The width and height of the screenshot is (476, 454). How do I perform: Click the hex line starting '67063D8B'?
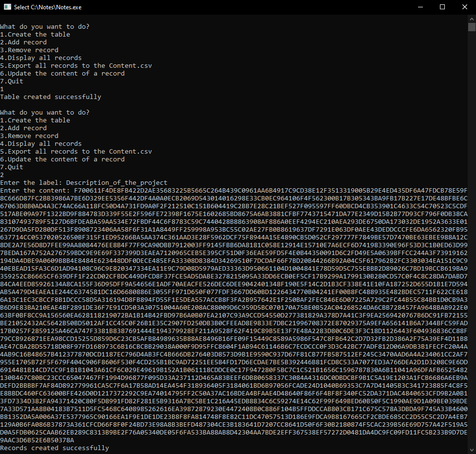click(234, 206)
